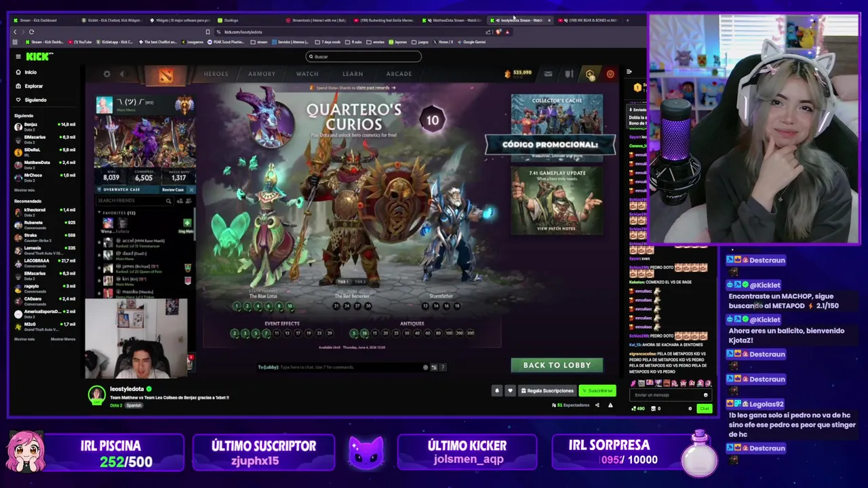Expand Mostrar más under Siguiendo

(24, 190)
